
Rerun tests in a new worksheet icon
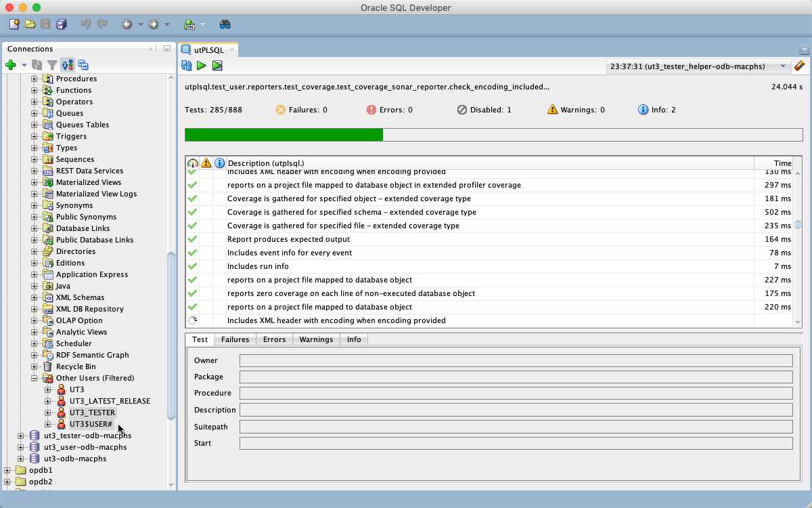[x=217, y=66]
